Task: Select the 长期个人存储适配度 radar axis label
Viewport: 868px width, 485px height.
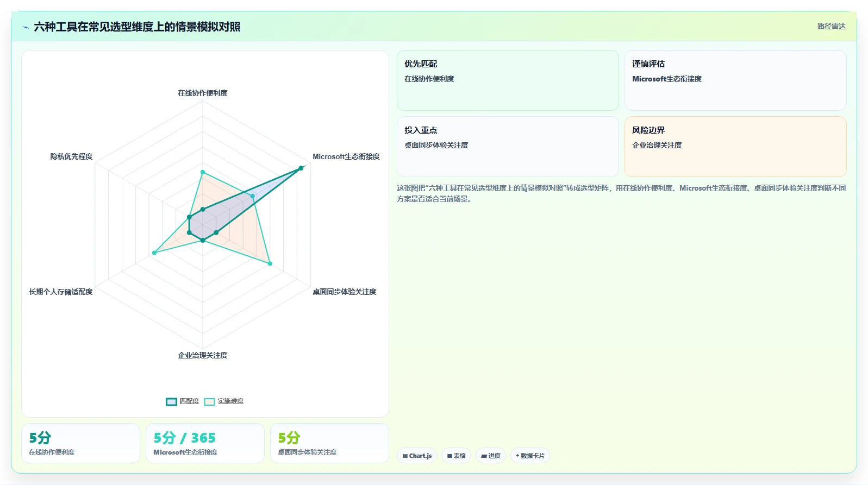Action: click(61, 292)
